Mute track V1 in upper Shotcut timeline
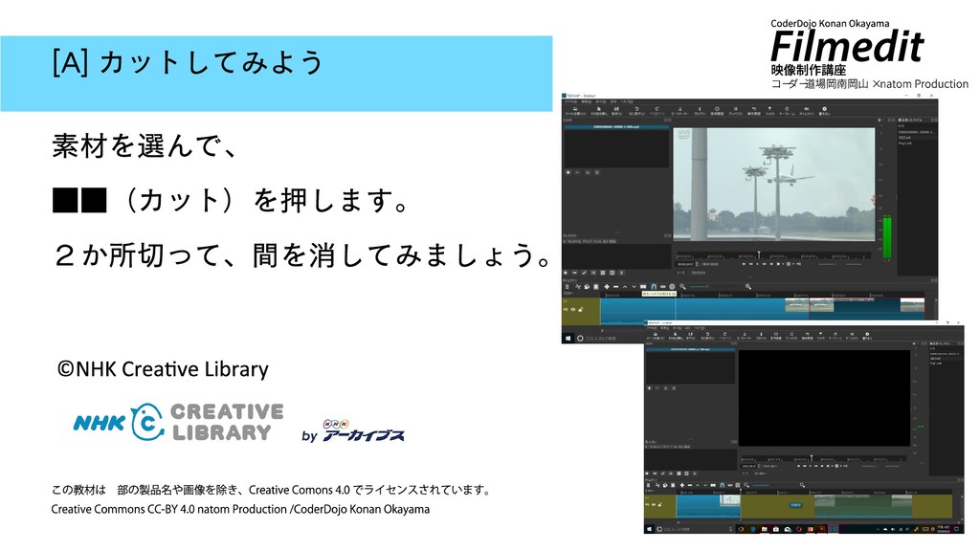 click(x=567, y=309)
